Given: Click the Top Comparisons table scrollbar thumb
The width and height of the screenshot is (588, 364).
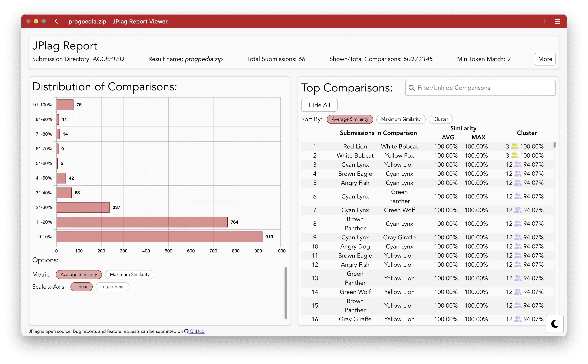Looking at the screenshot, I should 554,145.
